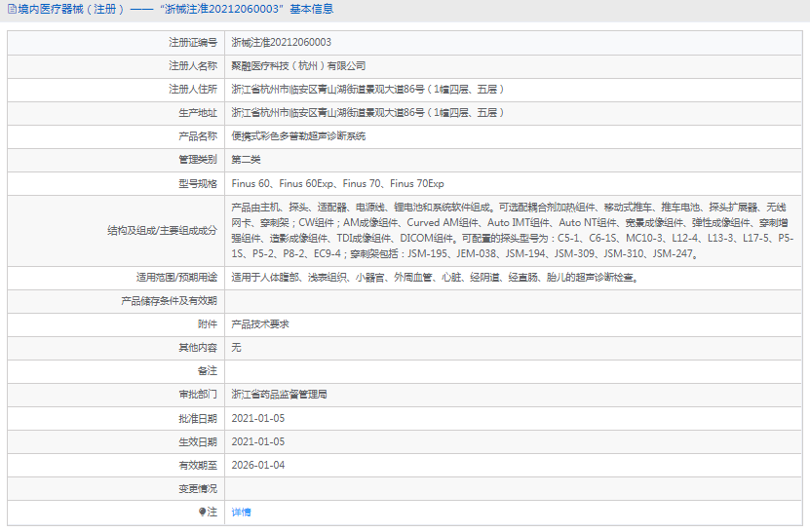Screen dimensions: 810x532
Task: Click the 生产地址 label cell
Action: [116, 113]
